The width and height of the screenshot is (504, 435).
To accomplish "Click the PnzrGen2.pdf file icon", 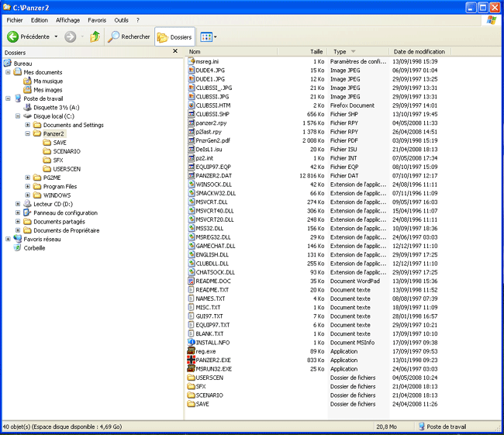I will (192, 140).
